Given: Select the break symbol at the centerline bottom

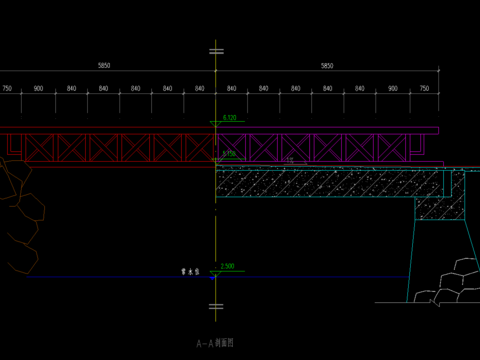Looking at the screenshot, I should [216, 306].
